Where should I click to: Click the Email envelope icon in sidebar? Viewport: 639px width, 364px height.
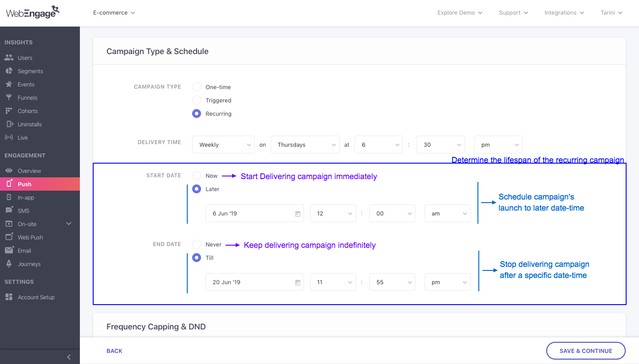(9, 250)
